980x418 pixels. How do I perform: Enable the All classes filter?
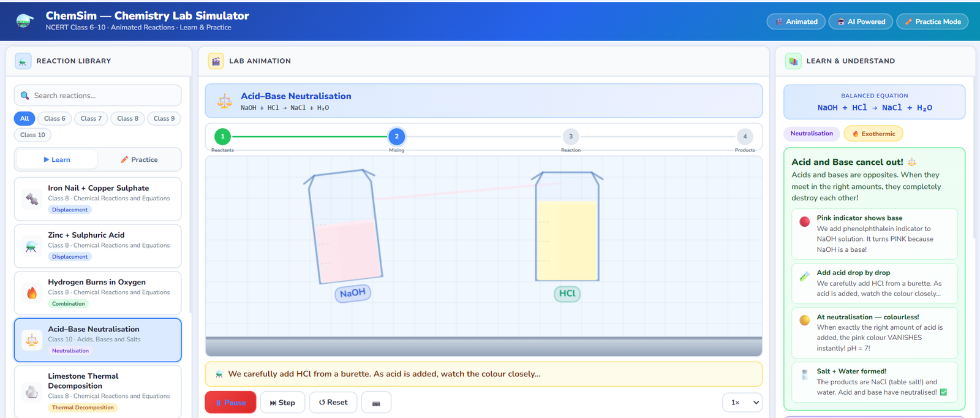point(24,118)
